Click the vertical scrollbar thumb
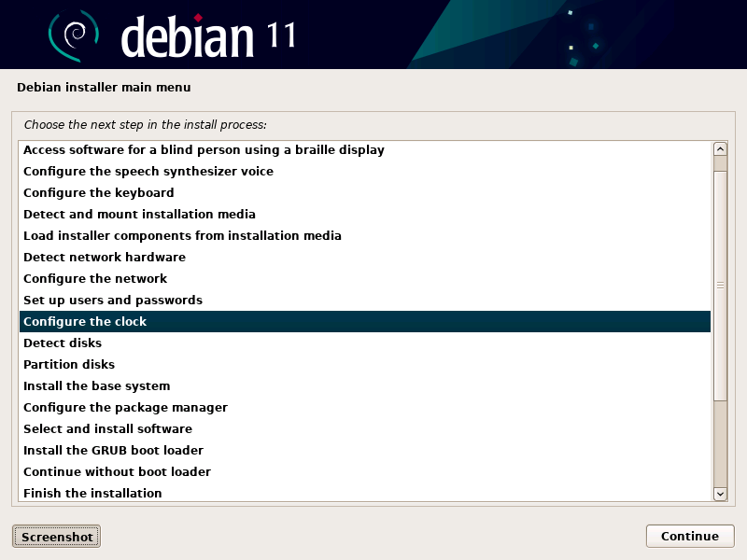 coord(720,286)
